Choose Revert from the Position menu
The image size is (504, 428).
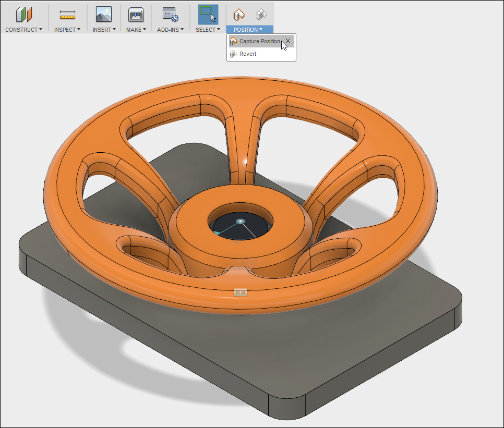click(248, 54)
